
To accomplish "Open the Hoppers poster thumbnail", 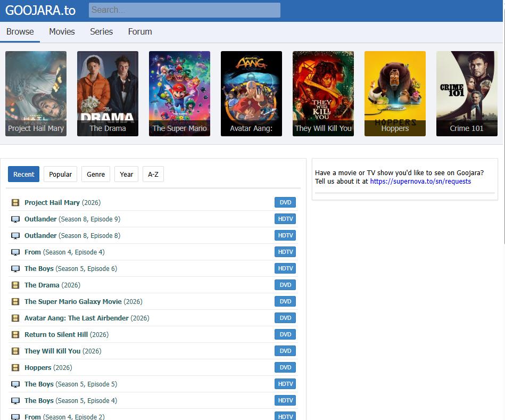I will click(x=395, y=94).
